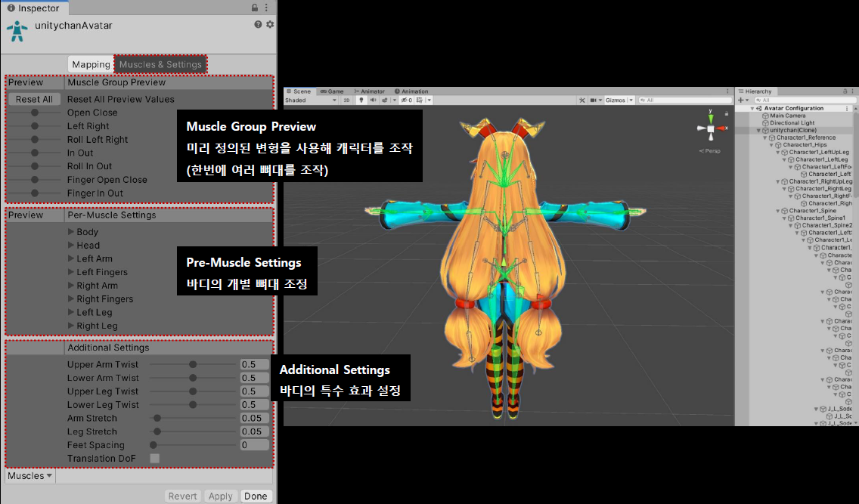The width and height of the screenshot is (859, 504).
Task: Click the cube icon beside Main Camera
Action: (765, 116)
